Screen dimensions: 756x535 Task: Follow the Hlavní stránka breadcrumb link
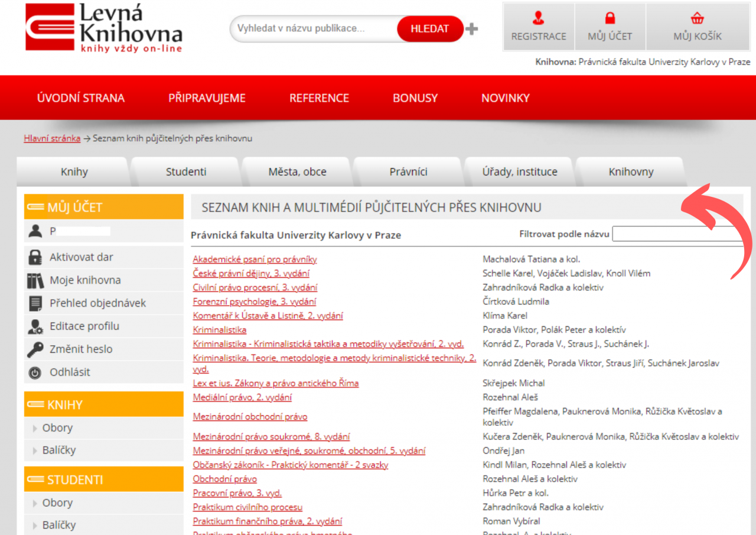tap(52, 138)
